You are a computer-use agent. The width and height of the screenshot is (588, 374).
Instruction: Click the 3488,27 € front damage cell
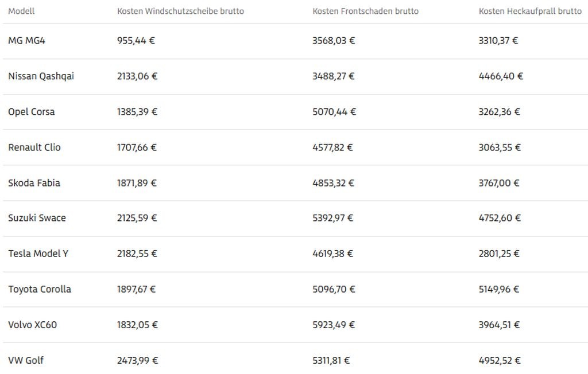(x=333, y=76)
